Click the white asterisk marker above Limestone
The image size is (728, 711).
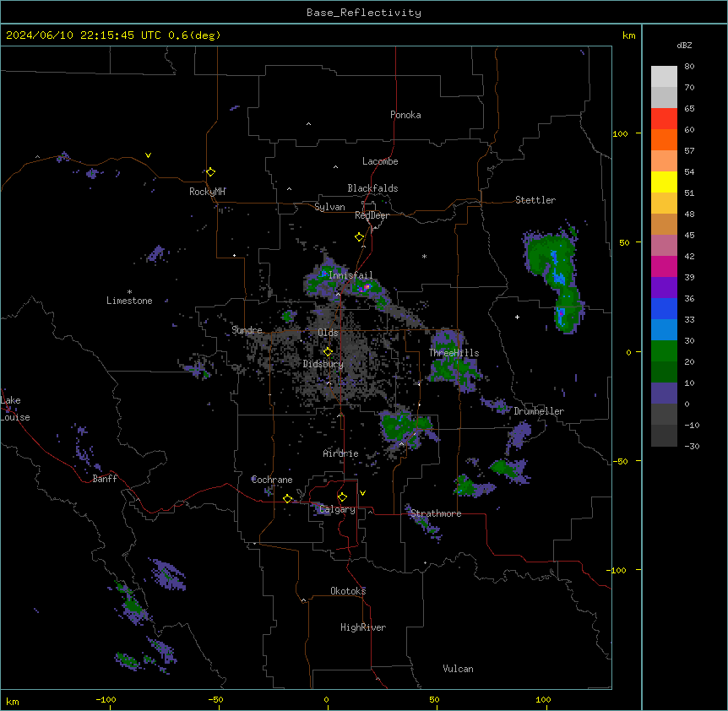[129, 292]
